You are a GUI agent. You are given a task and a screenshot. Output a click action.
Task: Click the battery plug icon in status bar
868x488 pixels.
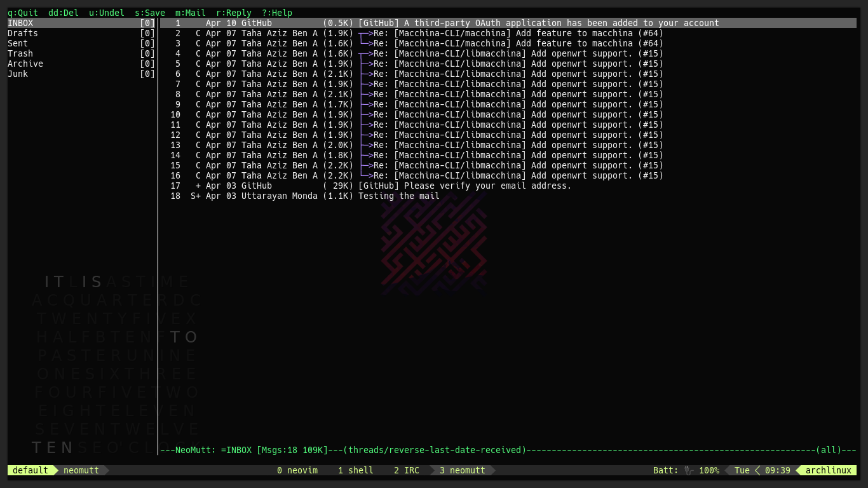pos(689,470)
